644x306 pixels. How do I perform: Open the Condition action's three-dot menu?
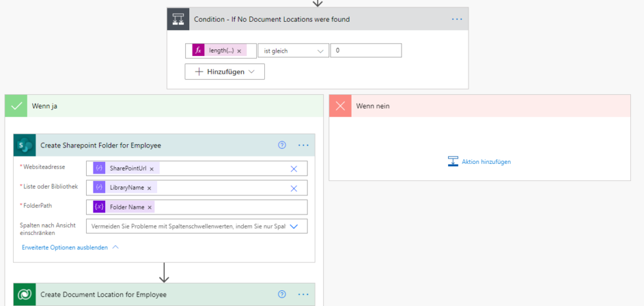click(457, 20)
